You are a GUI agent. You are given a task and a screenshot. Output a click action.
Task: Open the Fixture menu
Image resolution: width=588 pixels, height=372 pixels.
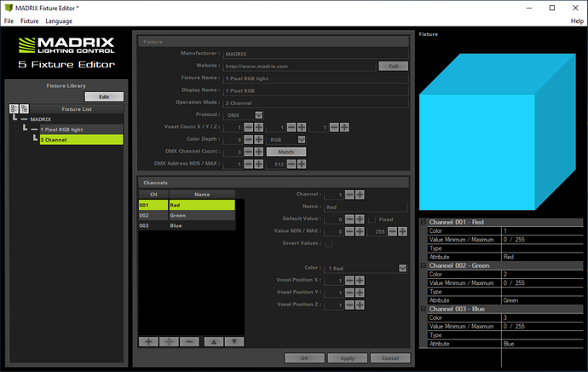click(x=29, y=21)
